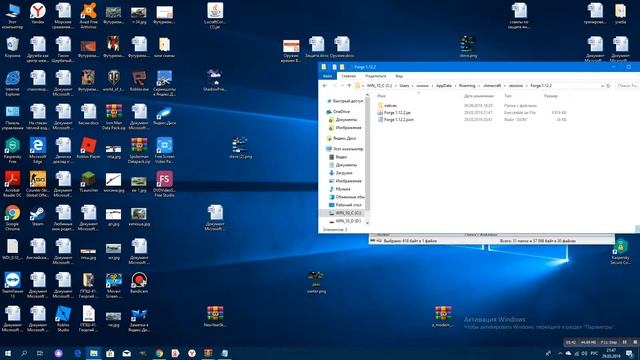
Task: Click AppData in the address breadcrumb
Action: coord(444,86)
